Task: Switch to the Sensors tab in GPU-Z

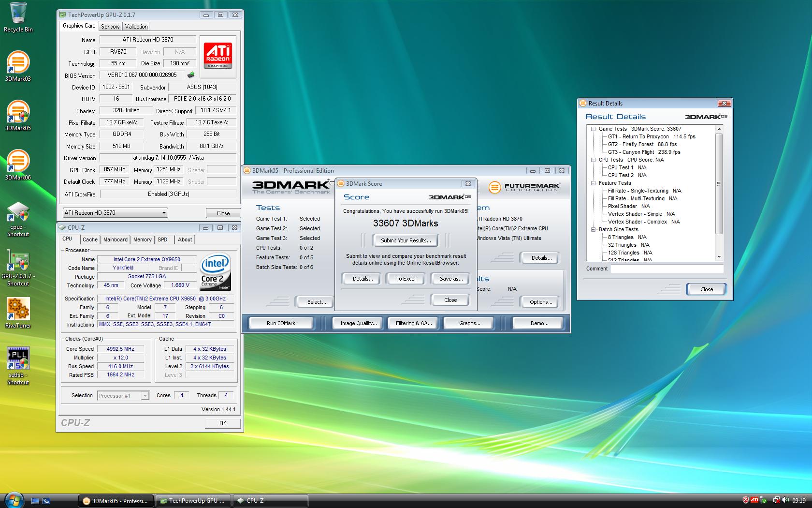Action: (110, 27)
